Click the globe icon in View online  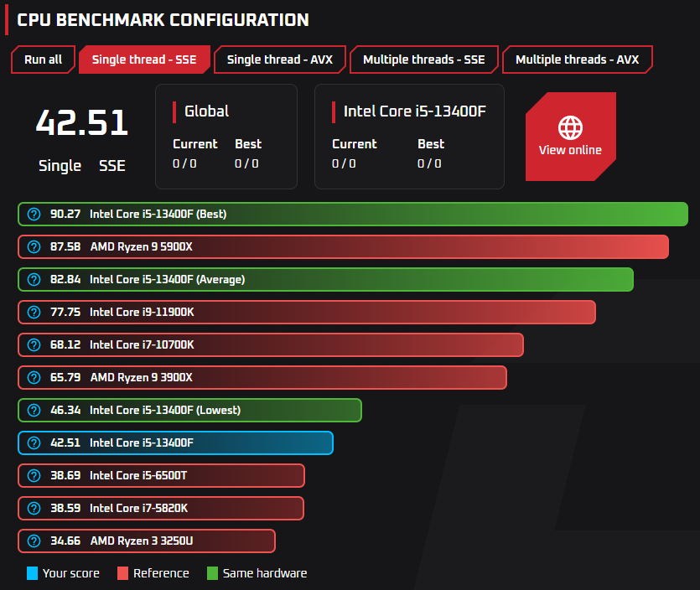click(570, 127)
